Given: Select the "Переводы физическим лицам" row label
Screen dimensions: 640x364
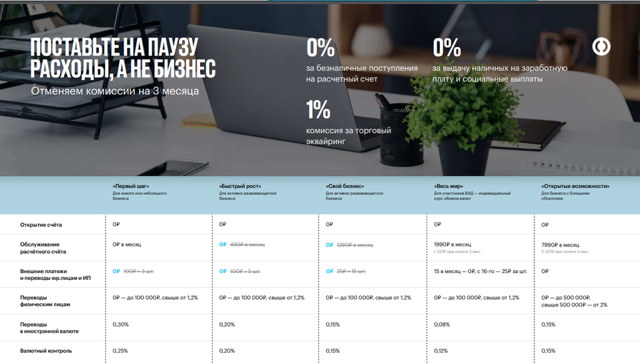Looking at the screenshot, I should coord(45,301).
